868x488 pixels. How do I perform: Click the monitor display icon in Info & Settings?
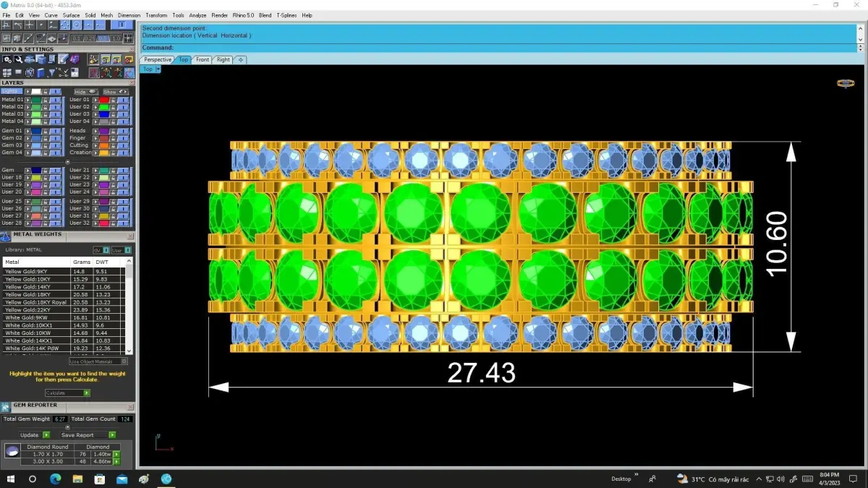pos(18,72)
